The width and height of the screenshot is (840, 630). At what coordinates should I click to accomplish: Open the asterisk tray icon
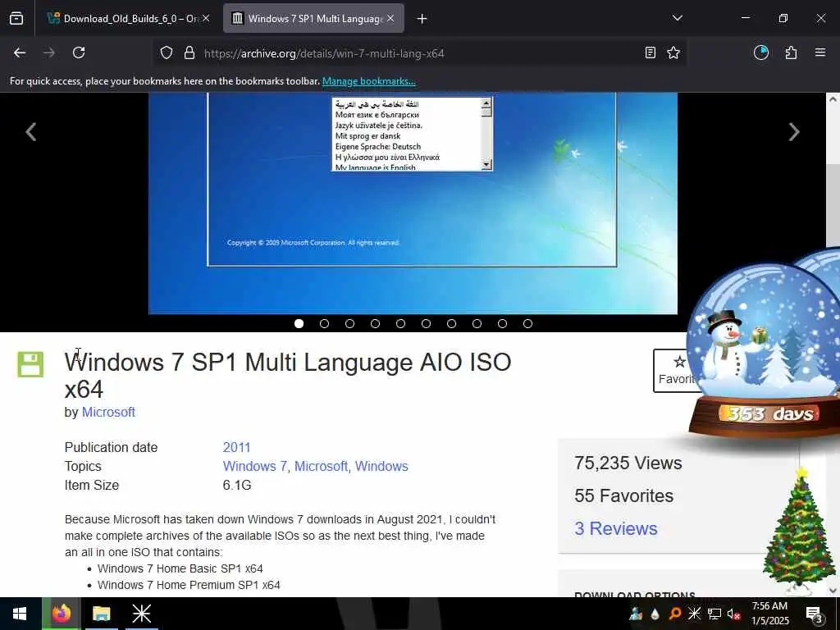[x=694, y=614]
